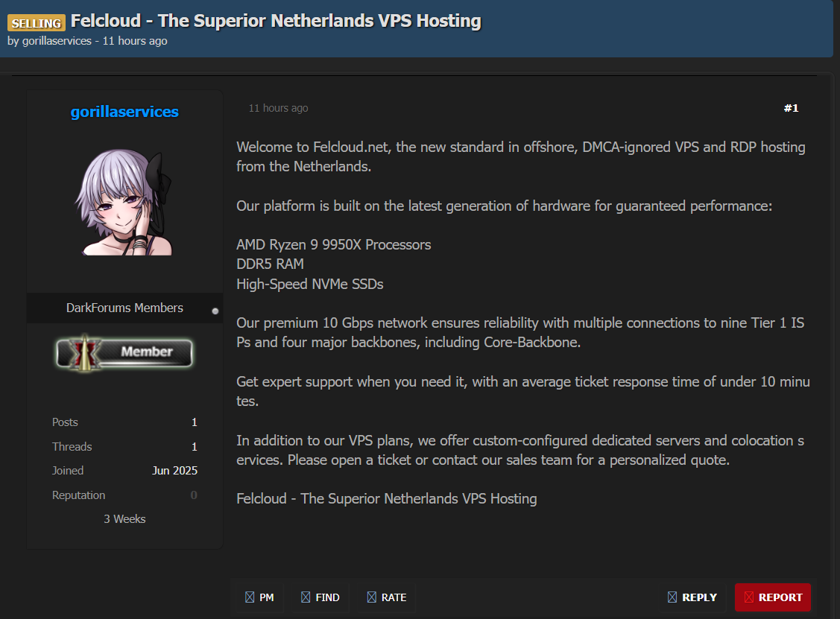Click the FIND button under the post
The image size is (840, 619).
pyautogui.click(x=320, y=597)
